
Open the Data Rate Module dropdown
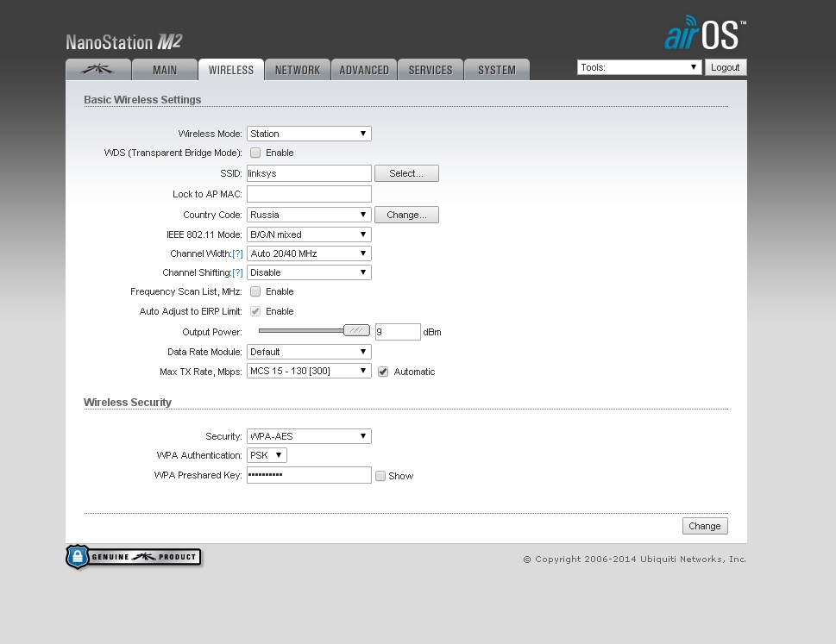pyautogui.click(x=309, y=352)
